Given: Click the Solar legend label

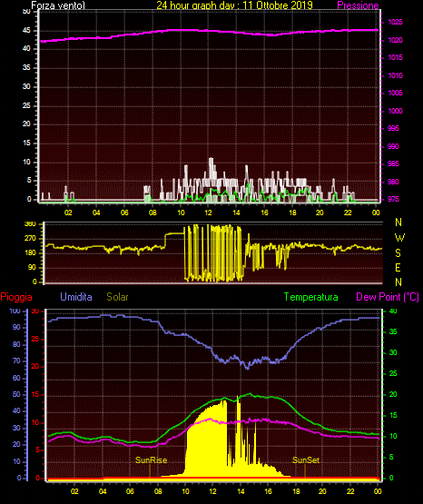Looking at the screenshot, I should [117, 297].
